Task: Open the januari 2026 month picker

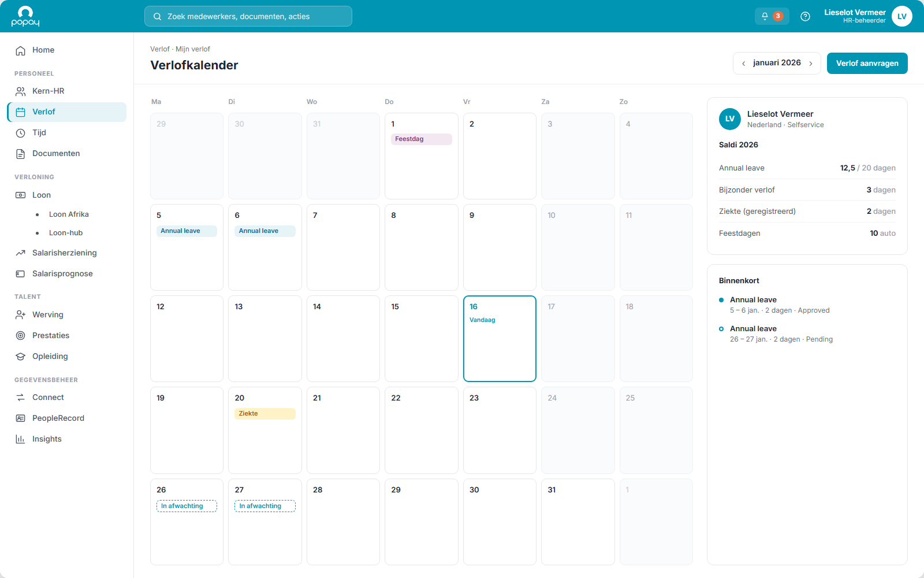Action: coord(777,63)
